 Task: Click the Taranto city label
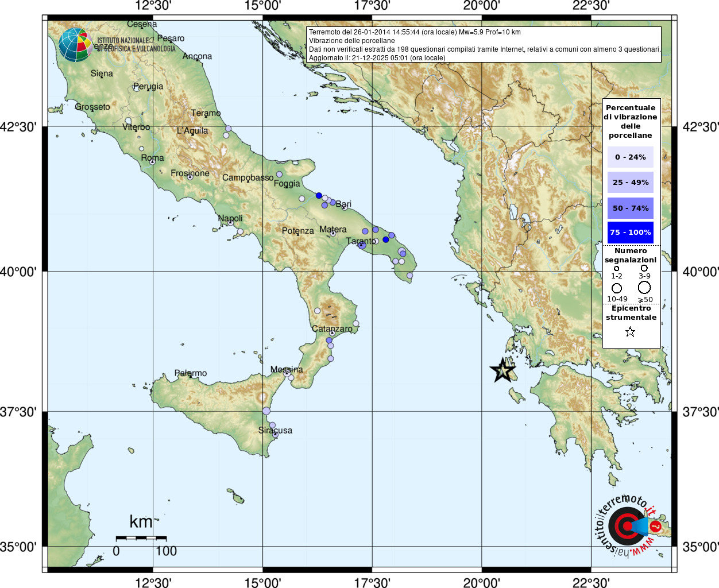(x=361, y=241)
